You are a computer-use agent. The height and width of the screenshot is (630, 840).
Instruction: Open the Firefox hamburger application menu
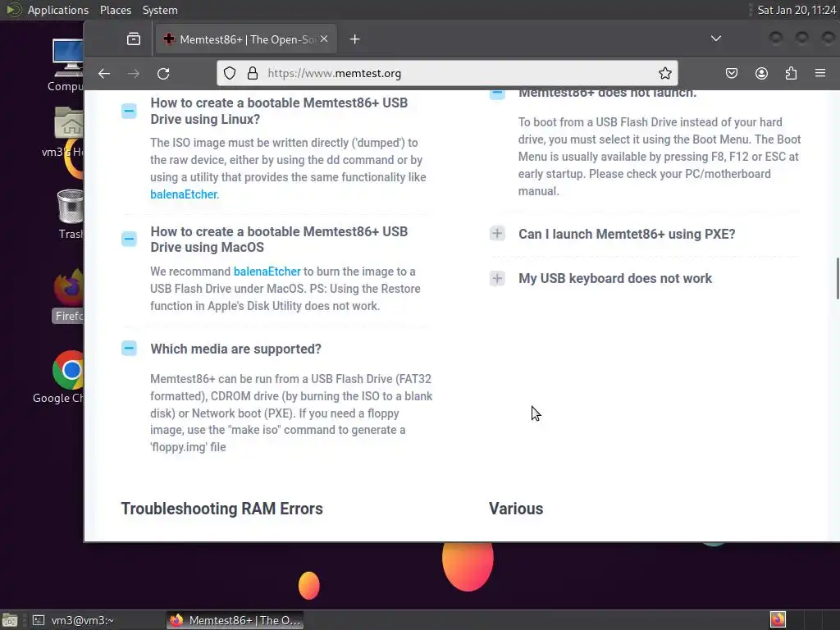tap(820, 73)
